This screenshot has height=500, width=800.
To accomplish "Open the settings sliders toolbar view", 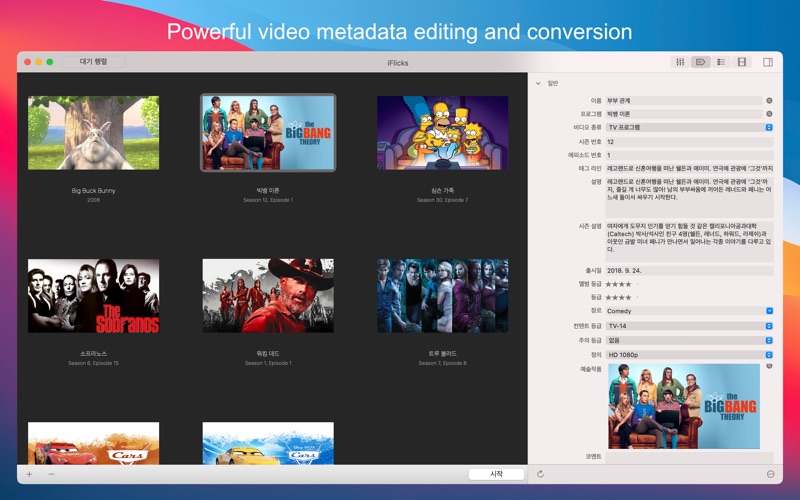I will tap(680, 62).
